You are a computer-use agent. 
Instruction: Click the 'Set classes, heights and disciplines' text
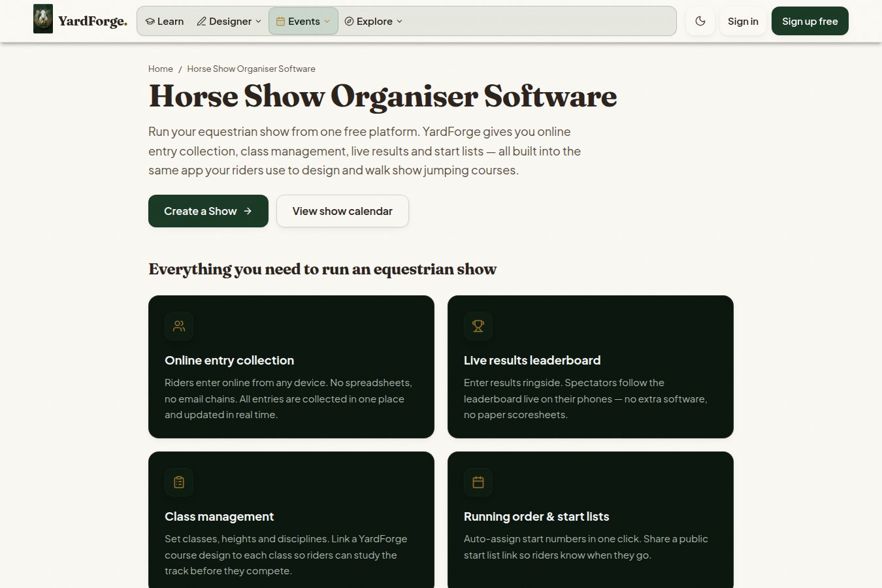(286, 555)
